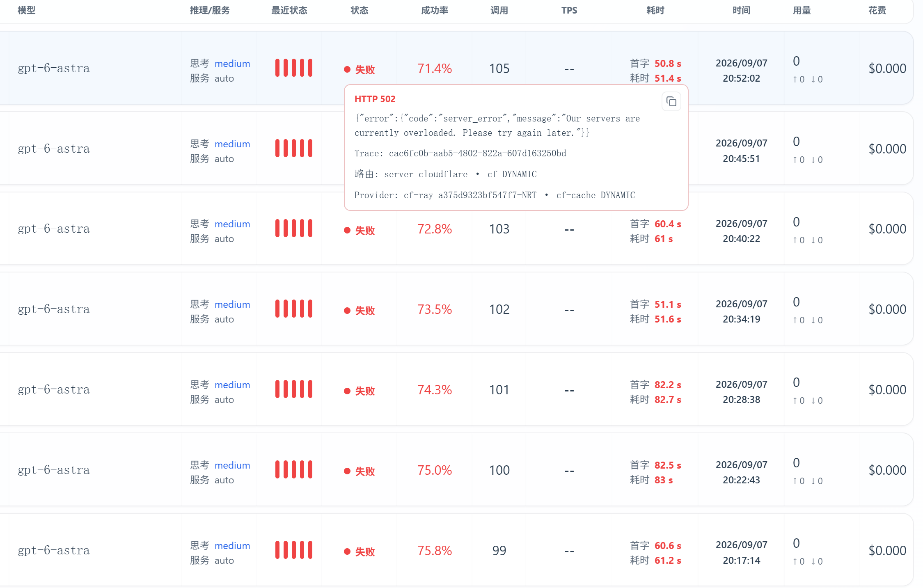The image size is (923, 588).
Task: Open medium reasoning link in 20:17:14 row
Action: point(232,546)
